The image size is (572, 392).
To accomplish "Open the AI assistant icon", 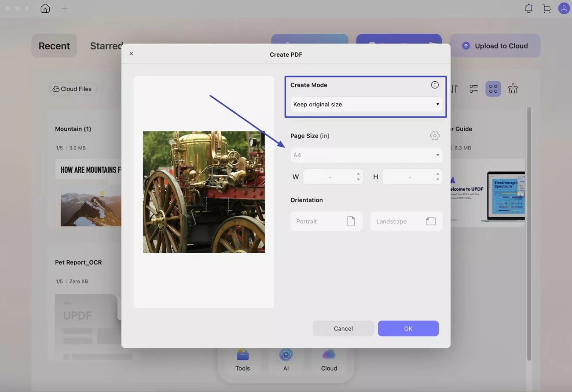I will (286, 360).
